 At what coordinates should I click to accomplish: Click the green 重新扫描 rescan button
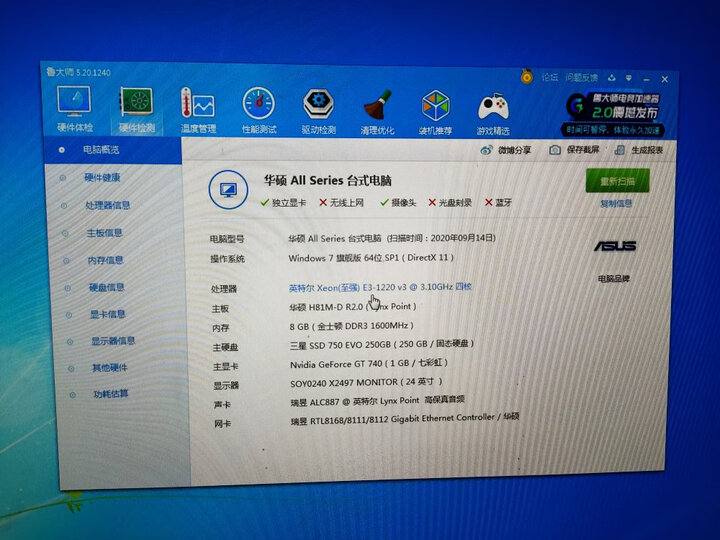pyautogui.click(x=617, y=181)
